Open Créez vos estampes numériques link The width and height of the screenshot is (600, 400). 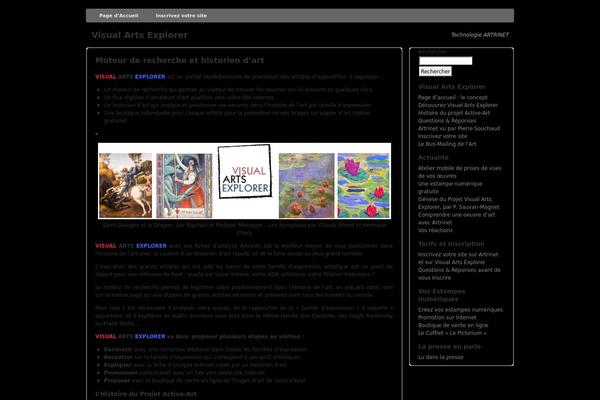(x=460, y=310)
